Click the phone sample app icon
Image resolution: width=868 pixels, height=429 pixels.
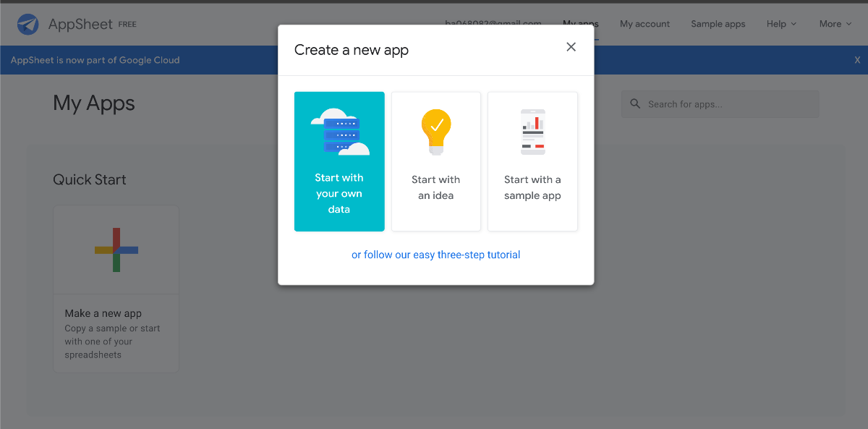[533, 132]
